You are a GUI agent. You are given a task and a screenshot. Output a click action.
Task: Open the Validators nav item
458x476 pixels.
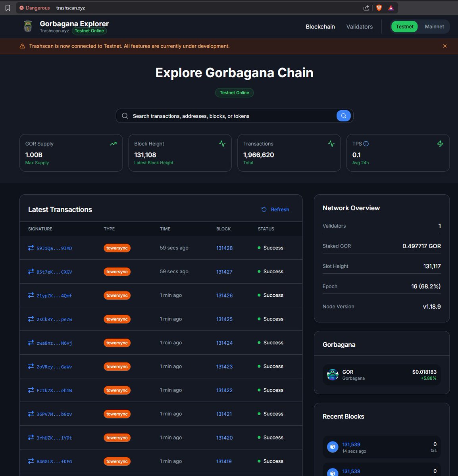pyautogui.click(x=360, y=27)
